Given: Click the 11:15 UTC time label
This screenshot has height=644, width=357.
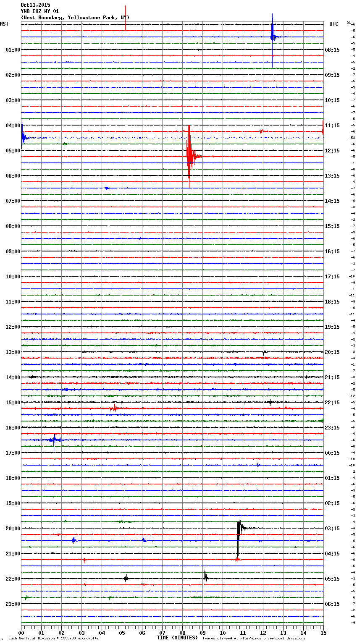Looking at the screenshot, I should point(332,126).
